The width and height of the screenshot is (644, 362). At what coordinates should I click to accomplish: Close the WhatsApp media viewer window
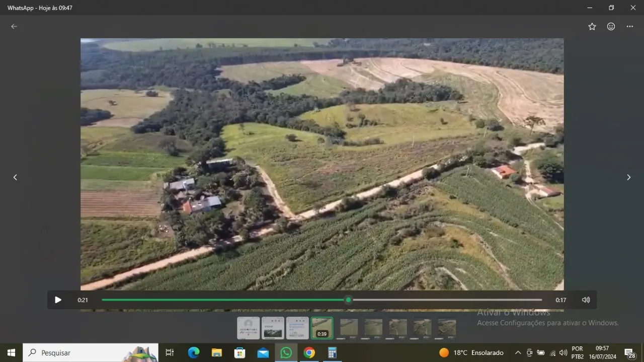click(633, 8)
